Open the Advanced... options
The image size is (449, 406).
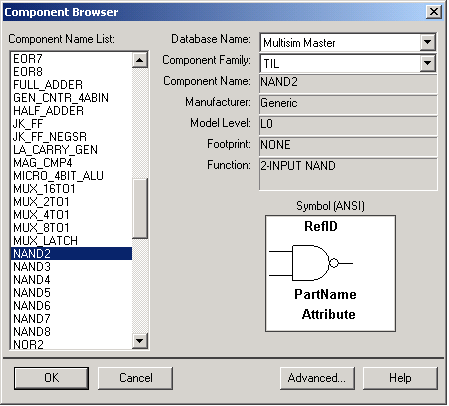[x=317, y=378]
